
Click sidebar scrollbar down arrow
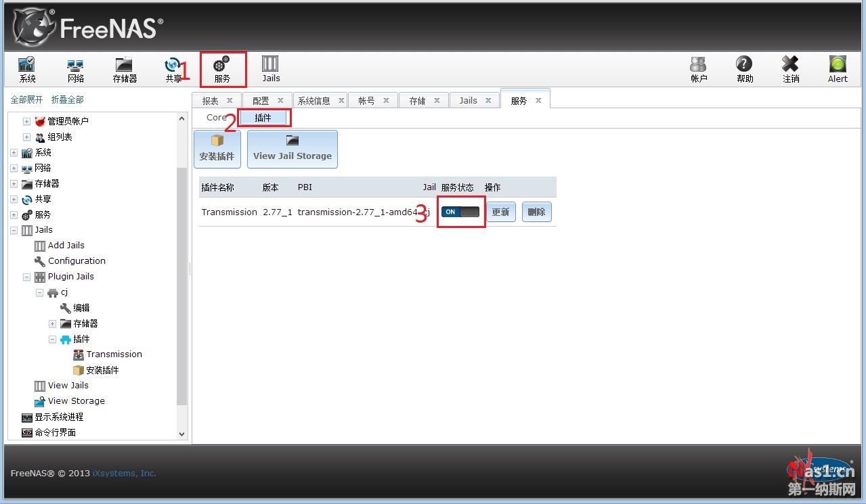pyautogui.click(x=181, y=434)
